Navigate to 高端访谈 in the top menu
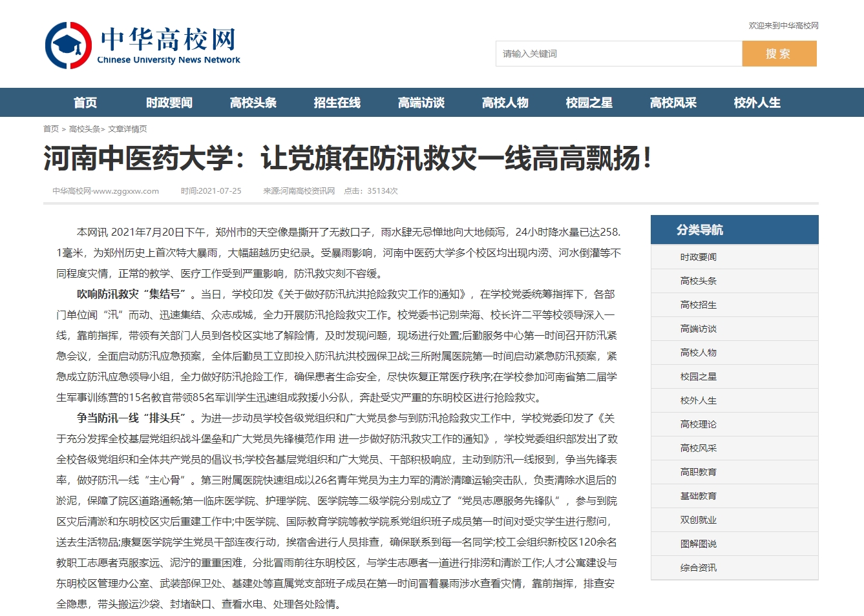Image resolution: width=864 pixels, height=616 pixels. click(421, 103)
